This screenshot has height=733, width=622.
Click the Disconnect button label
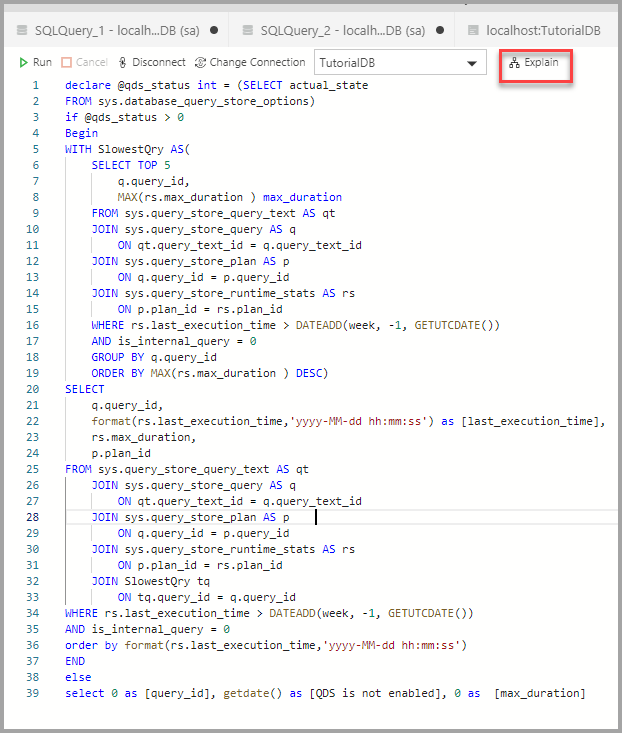pyautogui.click(x=159, y=62)
